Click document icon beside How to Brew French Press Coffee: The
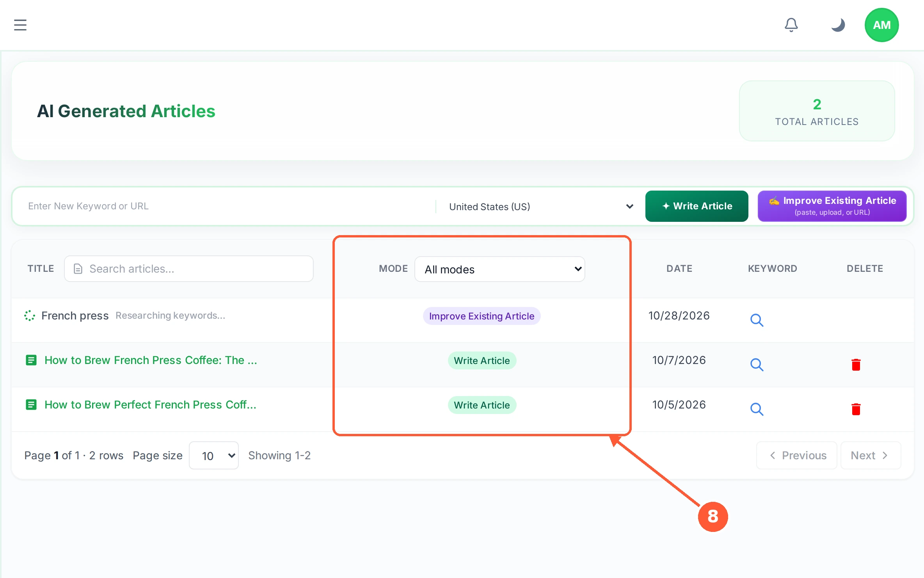The width and height of the screenshot is (924, 578). click(31, 360)
